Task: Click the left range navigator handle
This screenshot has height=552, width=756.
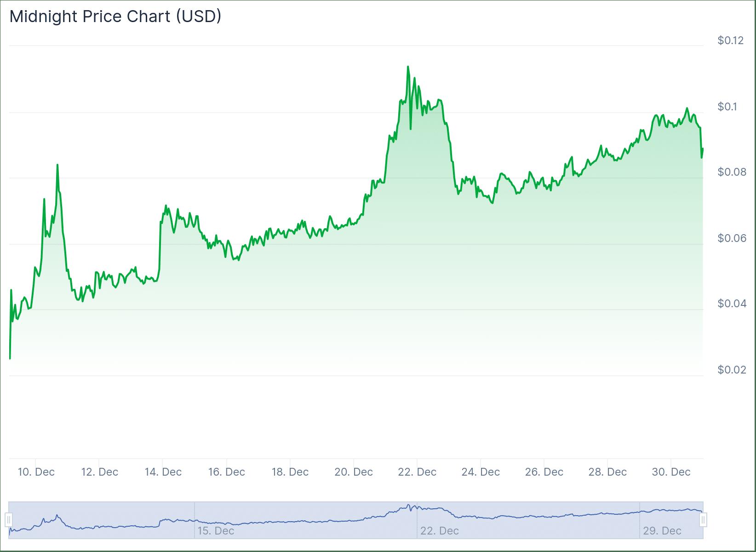Action: pyautogui.click(x=9, y=520)
